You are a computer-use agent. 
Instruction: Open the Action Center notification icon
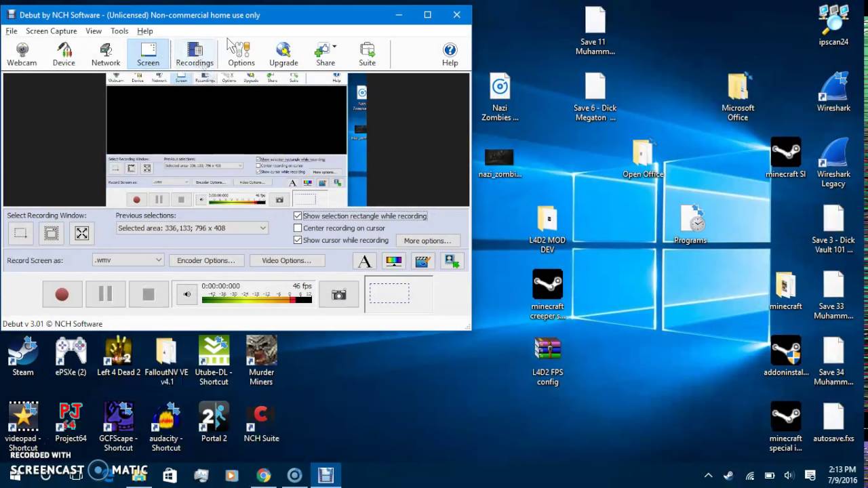[x=810, y=475]
